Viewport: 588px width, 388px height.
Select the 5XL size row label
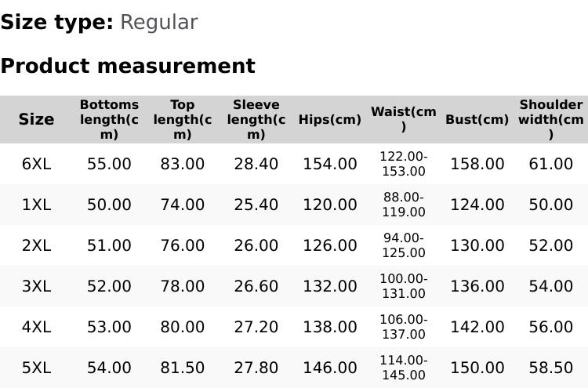[36, 368]
